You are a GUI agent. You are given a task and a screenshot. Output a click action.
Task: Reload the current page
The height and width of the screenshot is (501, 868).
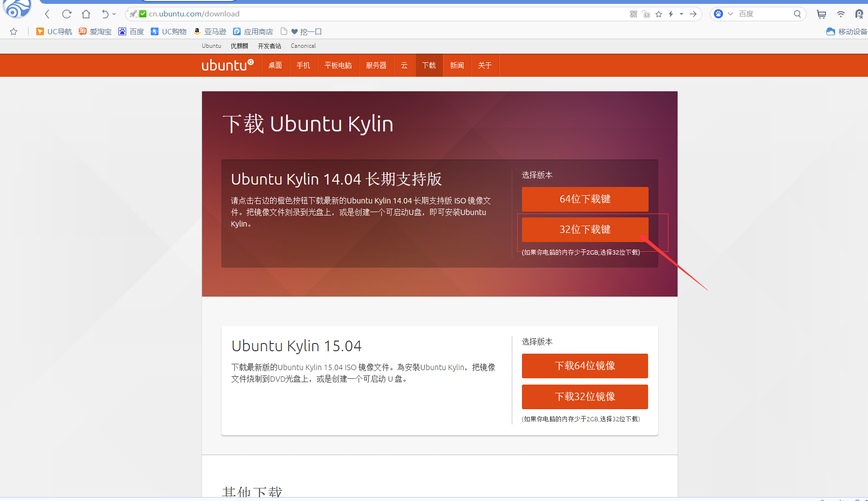[67, 14]
